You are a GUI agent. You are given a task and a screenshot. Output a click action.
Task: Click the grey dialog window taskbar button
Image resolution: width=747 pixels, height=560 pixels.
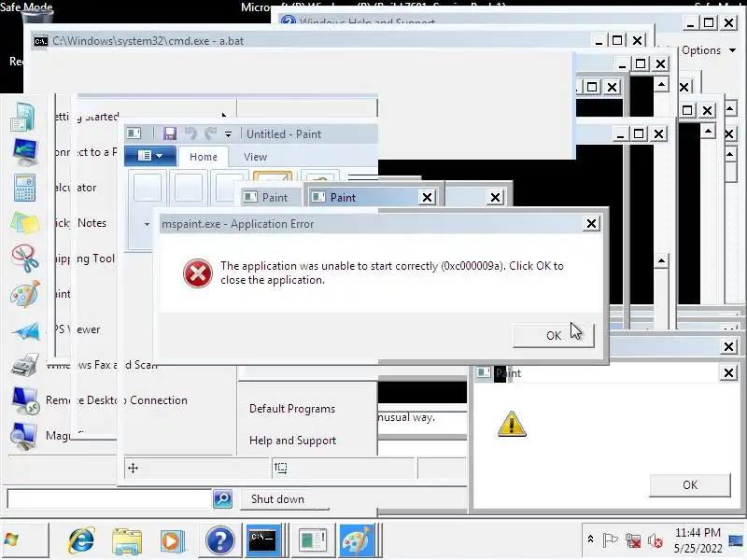(x=313, y=540)
